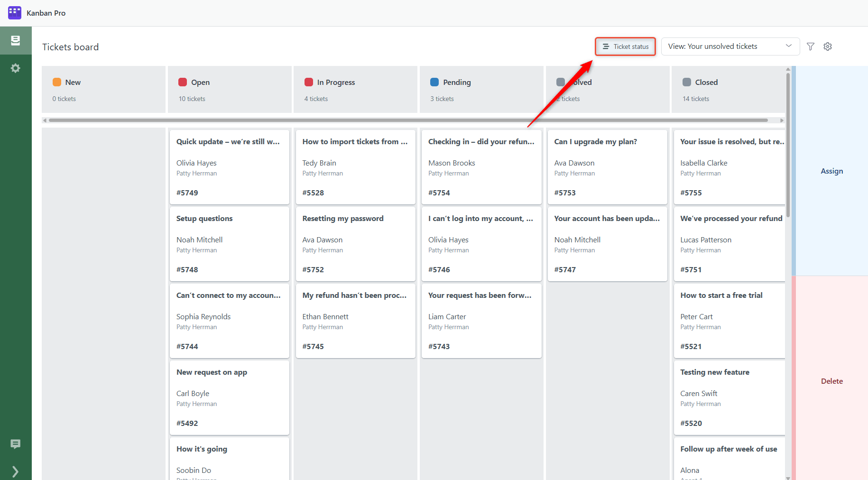This screenshot has width=868, height=480.
Task: Open the settings gear in the left sidebar
Action: pos(16,68)
